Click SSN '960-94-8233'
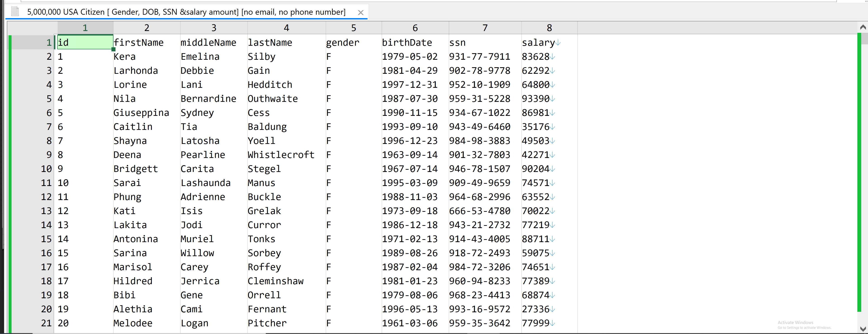This screenshot has height=334, width=868. point(479,281)
